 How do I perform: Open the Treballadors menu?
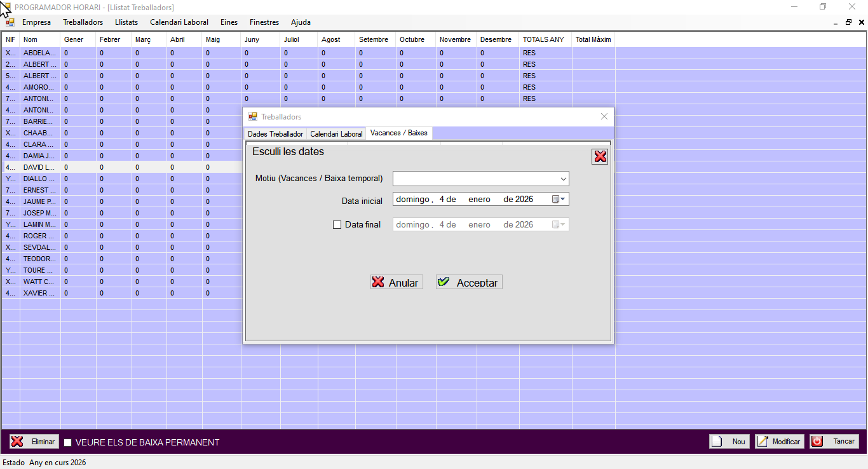[83, 22]
